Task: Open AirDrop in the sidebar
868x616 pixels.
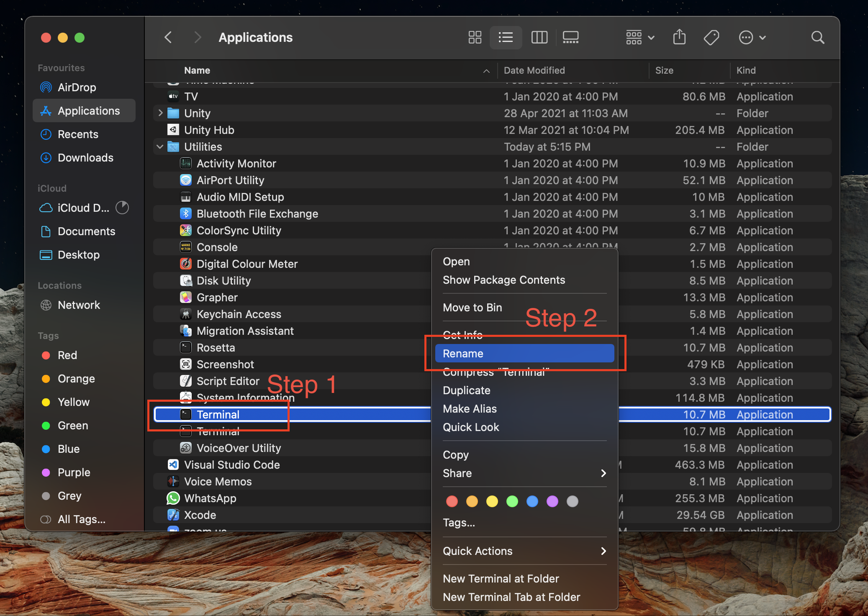Action: 77,87
